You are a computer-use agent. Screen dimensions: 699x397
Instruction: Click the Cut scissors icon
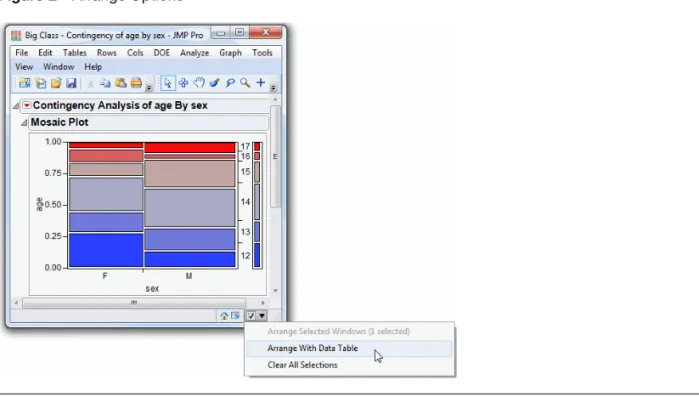90,83
